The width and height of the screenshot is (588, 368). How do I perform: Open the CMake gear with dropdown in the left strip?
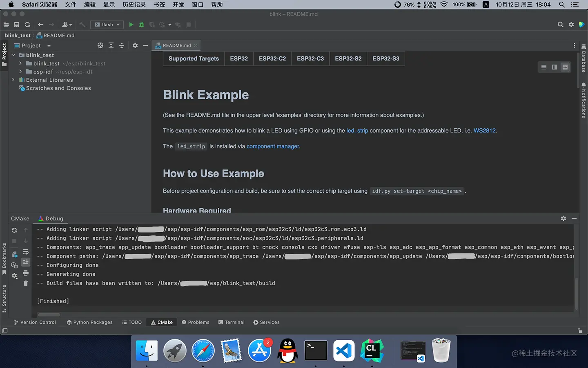14,276
